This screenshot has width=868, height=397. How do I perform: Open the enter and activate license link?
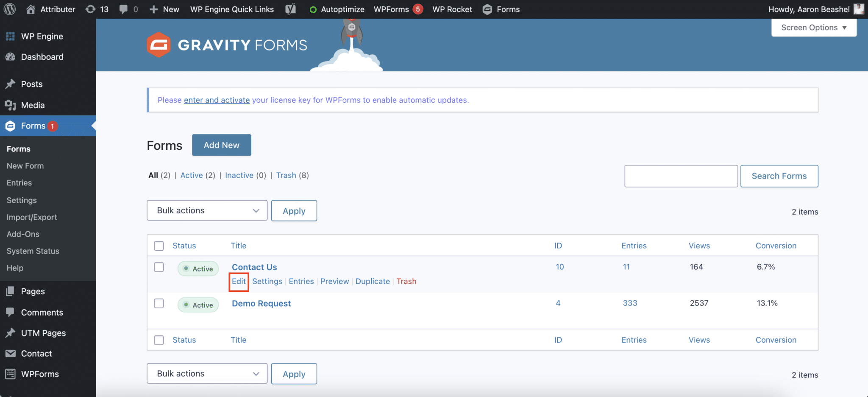click(x=217, y=100)
